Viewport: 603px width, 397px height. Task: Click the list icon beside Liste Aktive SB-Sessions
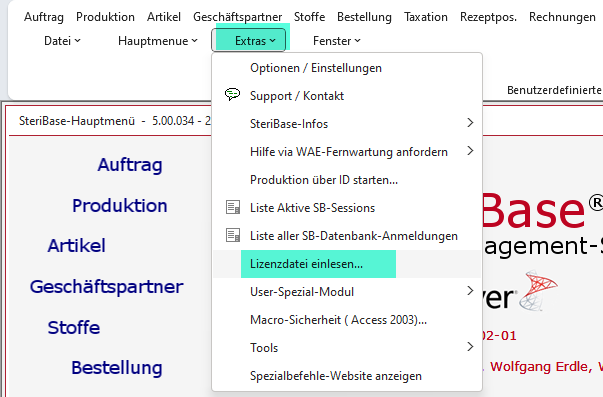point(233,207)
